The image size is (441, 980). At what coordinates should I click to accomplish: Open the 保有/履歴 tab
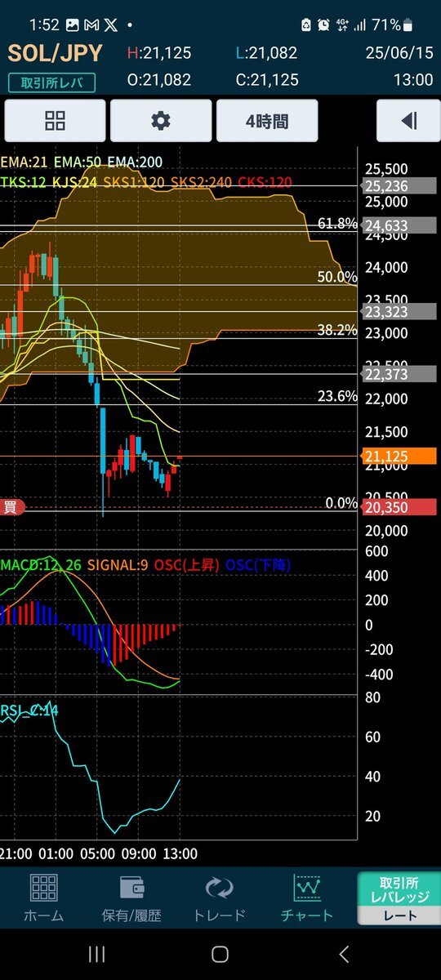pos(131,898)
